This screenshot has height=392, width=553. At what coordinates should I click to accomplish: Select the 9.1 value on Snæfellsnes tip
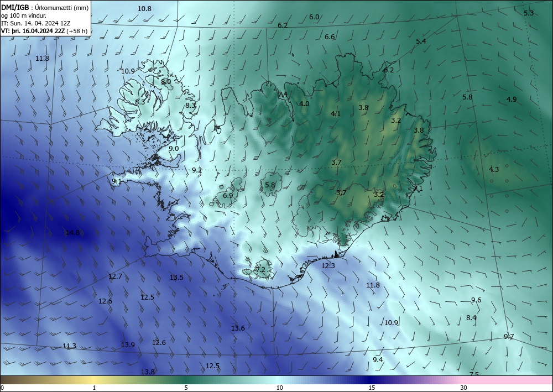click(x=116, y=181)
